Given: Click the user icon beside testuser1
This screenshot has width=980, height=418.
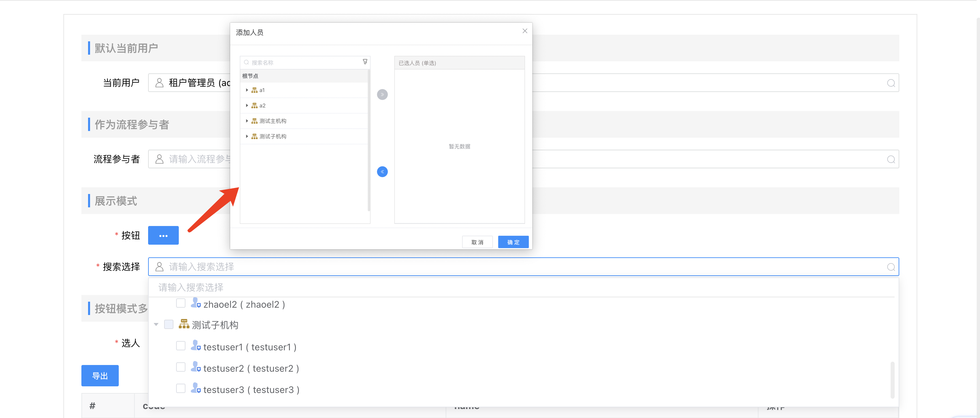Looking at the screenshot, I should pos(195,346).
